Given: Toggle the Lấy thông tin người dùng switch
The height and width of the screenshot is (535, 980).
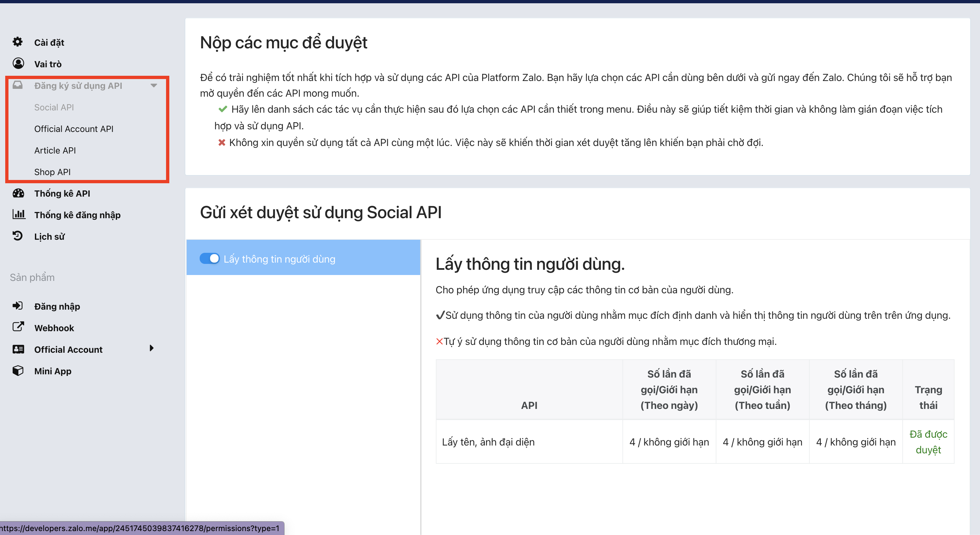Looking at the screenshot, I should point(210,259).
